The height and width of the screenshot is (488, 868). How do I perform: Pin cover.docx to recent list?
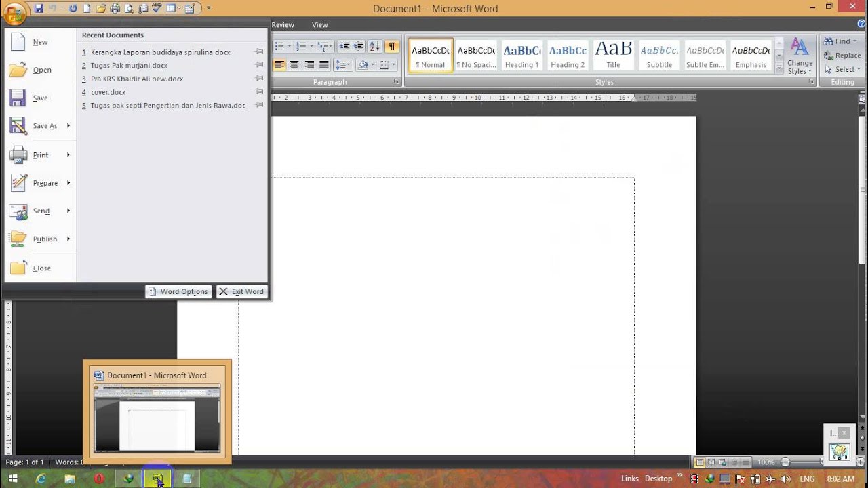click(259, 91)
